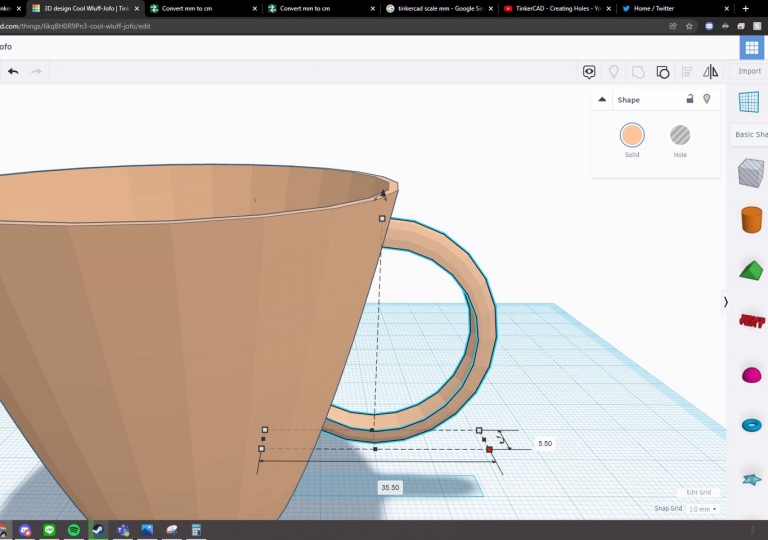Click the black cone lift arrow
Image resolution: width=768 pixels, height=540 pixels.
[383, 194]
